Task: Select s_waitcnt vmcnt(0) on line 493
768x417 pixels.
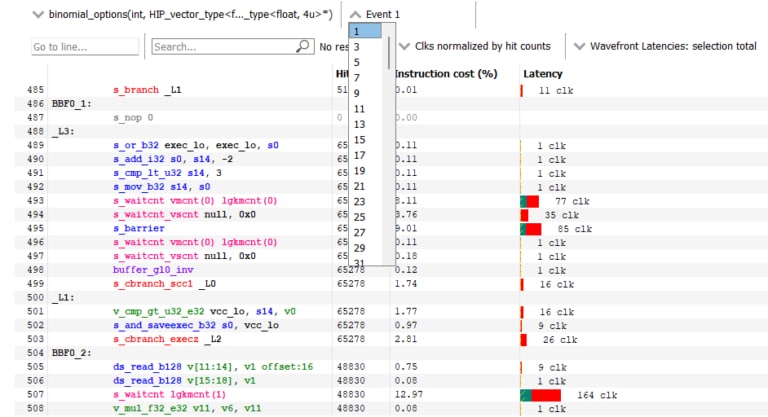Action: (x=195, y=200)
